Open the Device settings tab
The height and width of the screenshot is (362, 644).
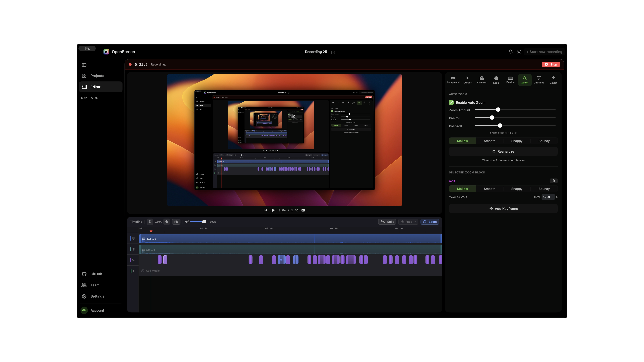(x=510, y=80)
